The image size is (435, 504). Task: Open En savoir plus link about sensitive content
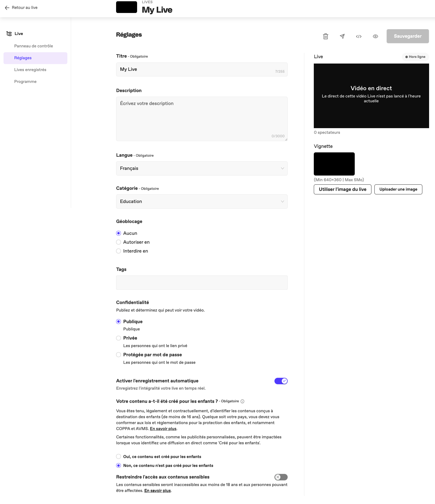point(158,491)
